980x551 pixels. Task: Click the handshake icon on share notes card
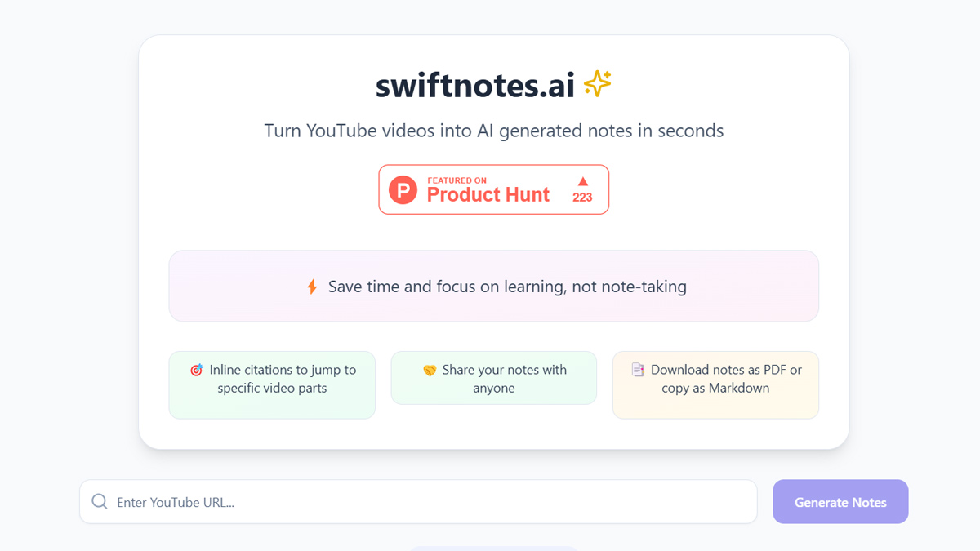[x=431, y=370]
